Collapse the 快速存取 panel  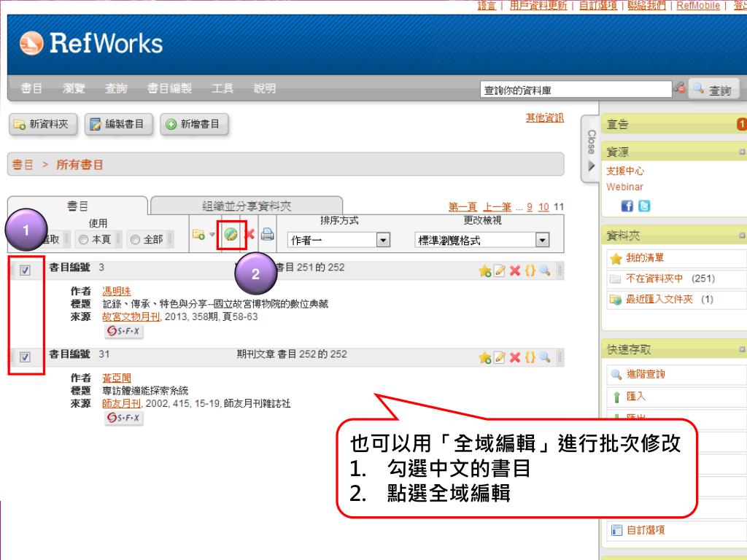742,349
